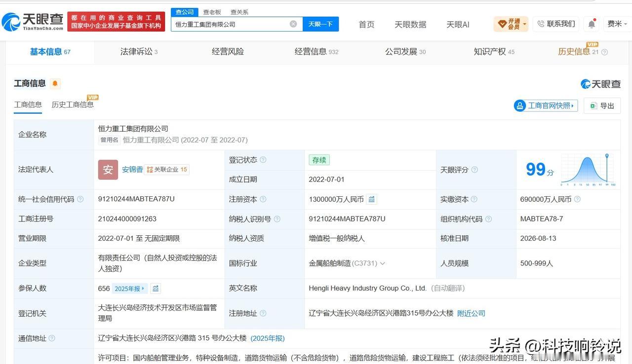Click the approval date 2026-08-13
The height and width of the screenshot is (364, 632).
click(x=538, y=238)
